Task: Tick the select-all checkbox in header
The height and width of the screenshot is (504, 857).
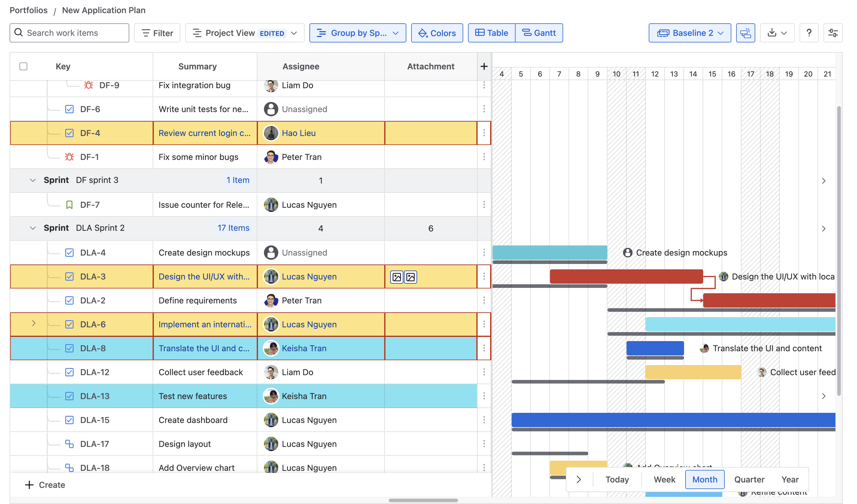Action: point(23,66)
